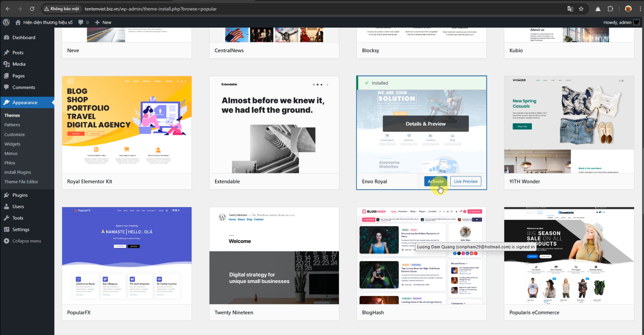Select the YITH Wonder theme thumbnail
The height and width of the screenshot is (335, 644).
click(569, 125)
